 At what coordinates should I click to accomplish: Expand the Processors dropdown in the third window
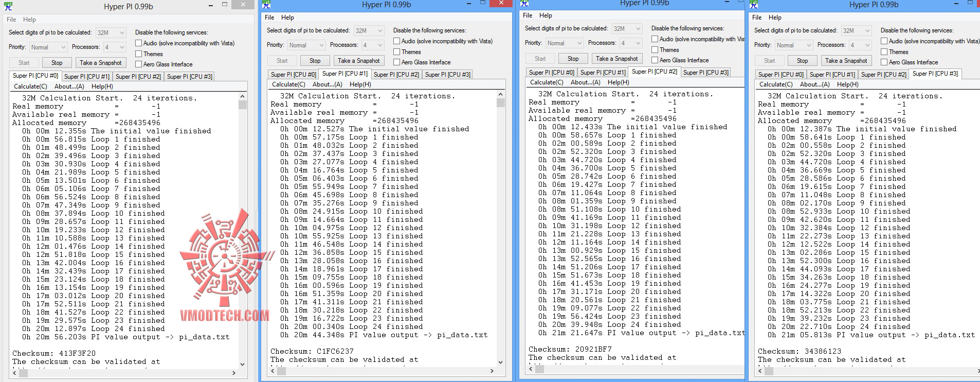click(630, 43)
